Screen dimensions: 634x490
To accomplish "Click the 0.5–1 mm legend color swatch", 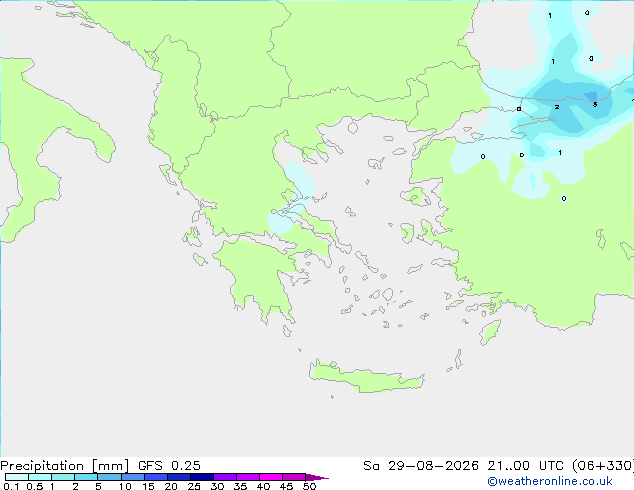I will (40, 477).
